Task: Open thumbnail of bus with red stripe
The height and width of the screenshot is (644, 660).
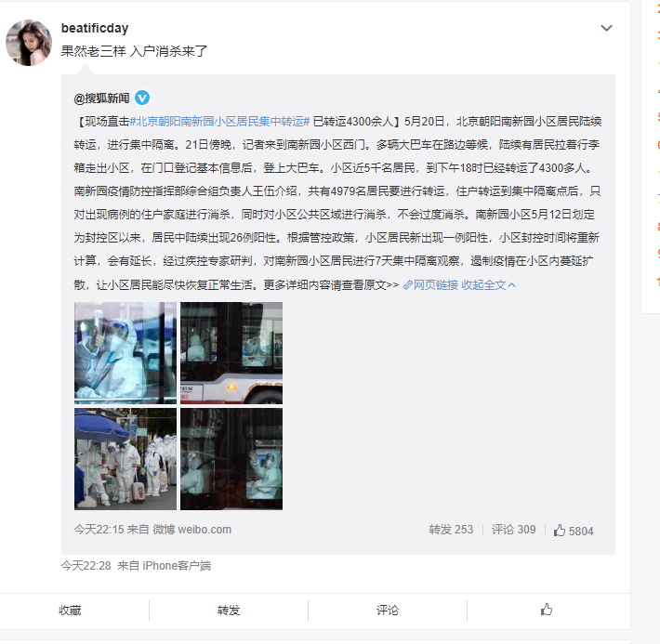Action: 231,353
